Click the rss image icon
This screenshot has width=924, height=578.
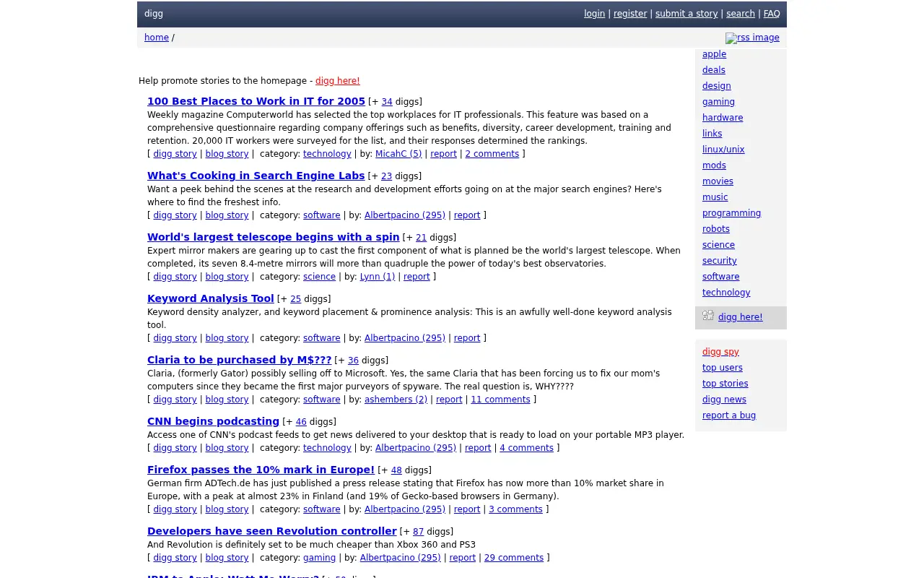pyautogui.click(x=752, y=38)
